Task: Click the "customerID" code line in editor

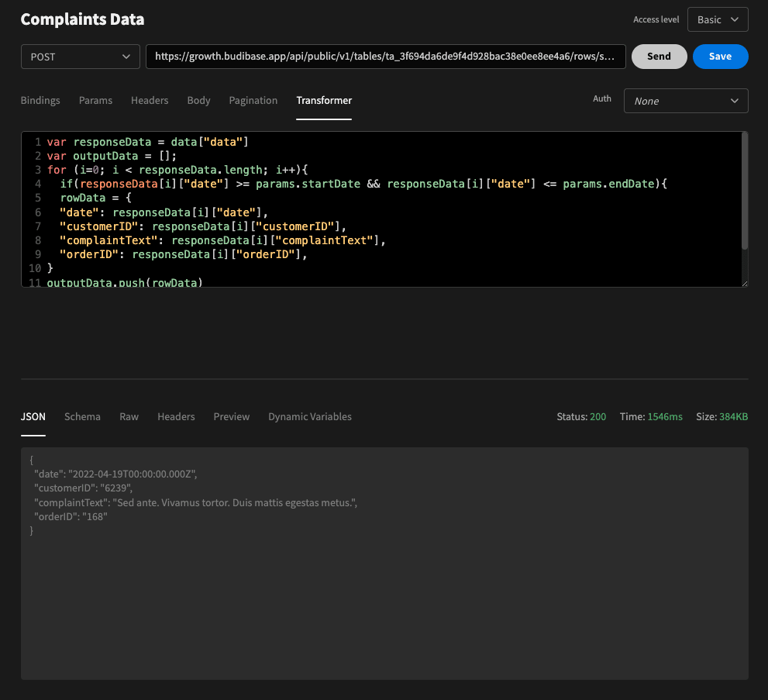Action: (x=203, y=226)
